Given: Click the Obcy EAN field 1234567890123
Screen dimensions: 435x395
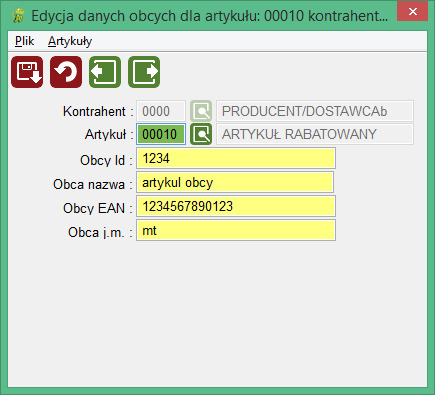Looking at the screenshot, I should [236, 206].
